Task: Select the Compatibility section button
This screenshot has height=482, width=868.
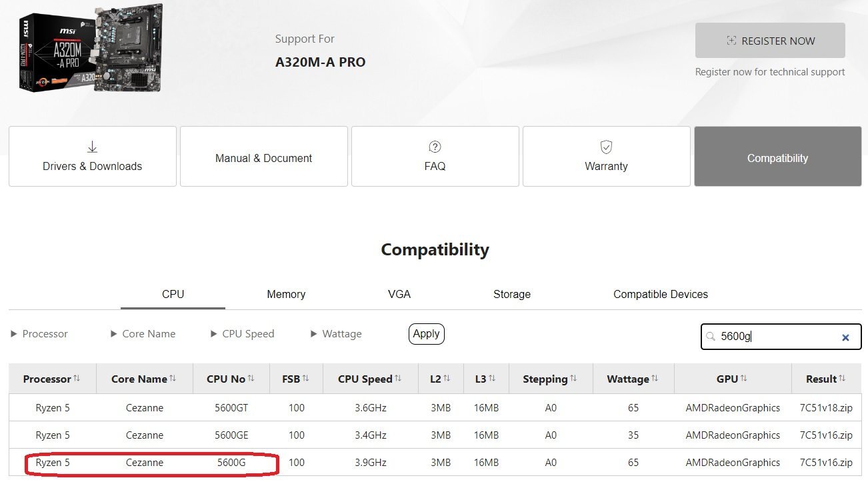Action: [x=778, y=157]
